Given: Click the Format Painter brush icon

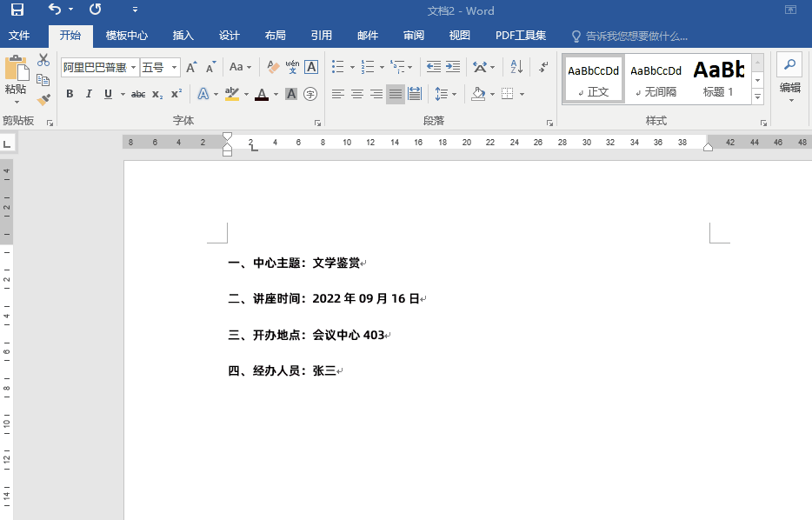Looking at the screenshot, I should 43,99.
